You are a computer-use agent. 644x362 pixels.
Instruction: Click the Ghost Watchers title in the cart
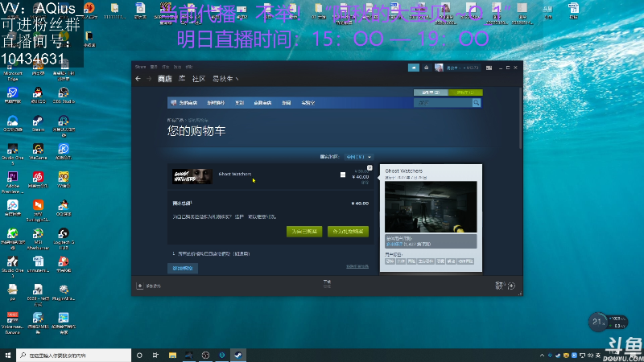(x=235, y=174)
